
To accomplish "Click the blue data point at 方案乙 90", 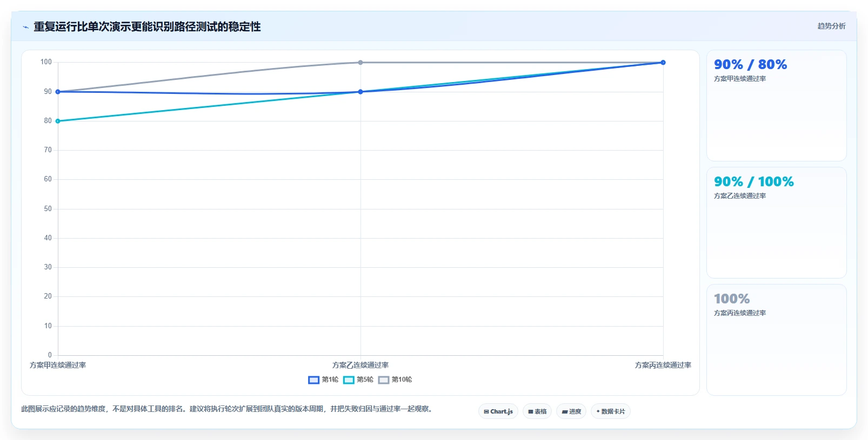I will tap(360, 92).
